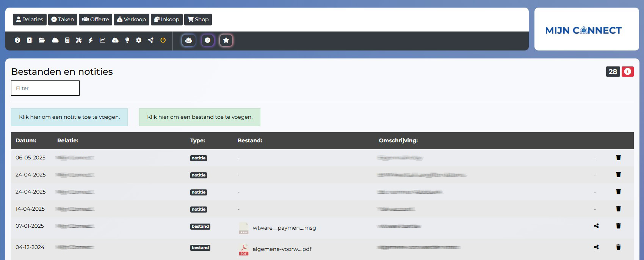The width and height of the screenshot is (644, 260).
Task: Click 'Klik hier om een notitie toe te voegen'
Action: click(x=69, y=117)
